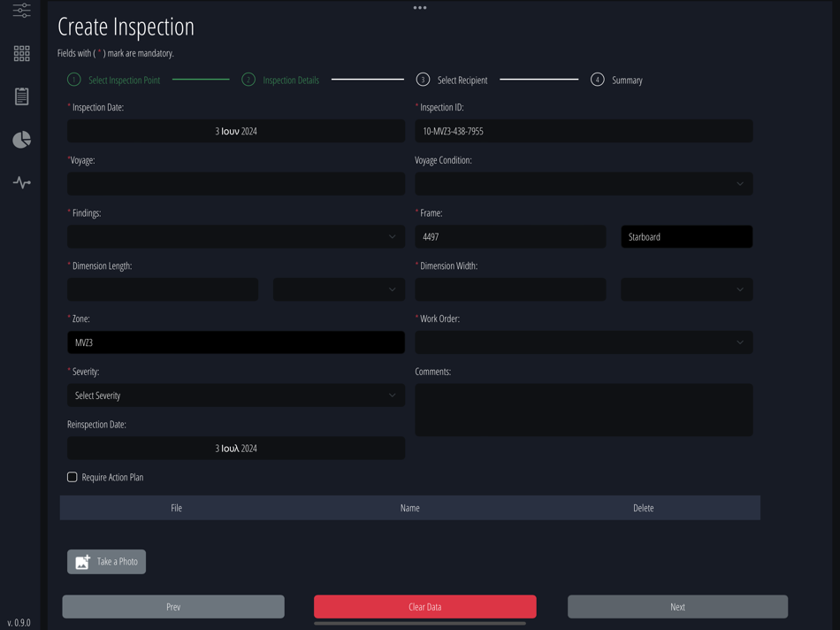Click the photo icon on Take a Photo
This screenshot has height=630, width=840.
(82, 561)
